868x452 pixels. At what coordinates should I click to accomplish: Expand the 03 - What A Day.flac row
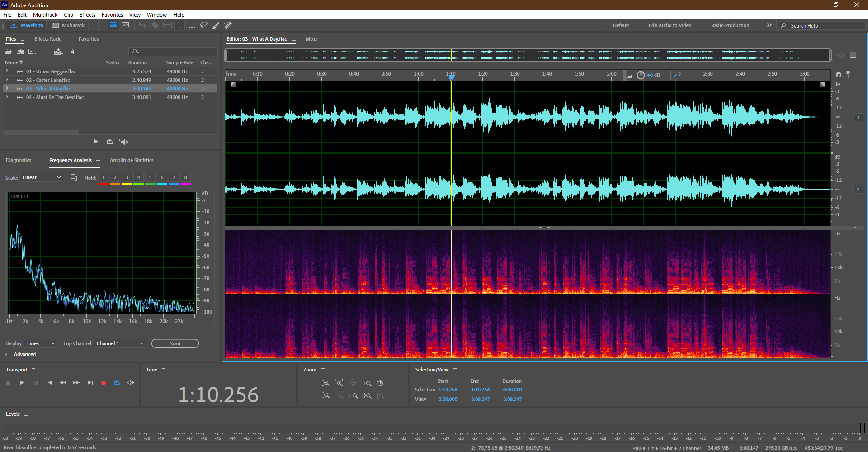click(7, 89)
